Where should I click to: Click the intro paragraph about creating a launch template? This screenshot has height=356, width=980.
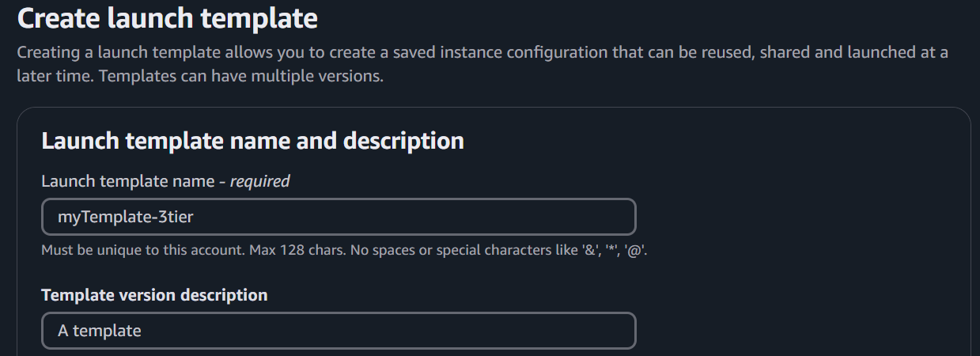coord(482,65)
